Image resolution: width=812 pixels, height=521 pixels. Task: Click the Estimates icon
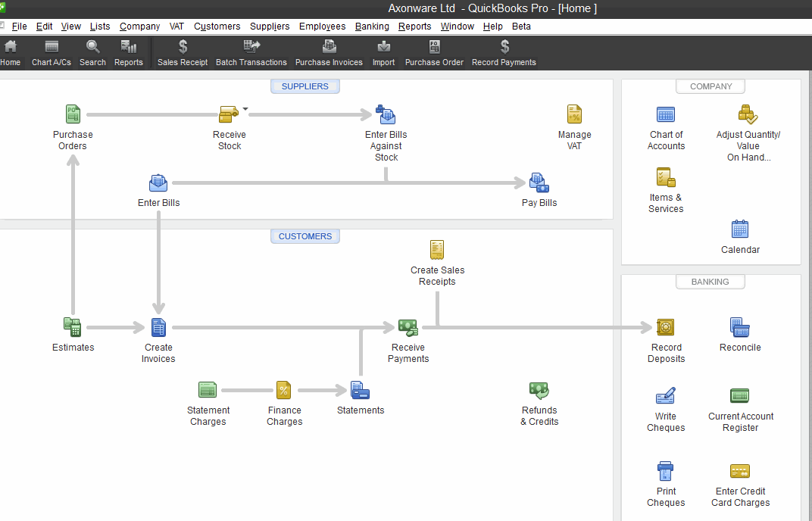pyautogui.click(x=73, y=327)
